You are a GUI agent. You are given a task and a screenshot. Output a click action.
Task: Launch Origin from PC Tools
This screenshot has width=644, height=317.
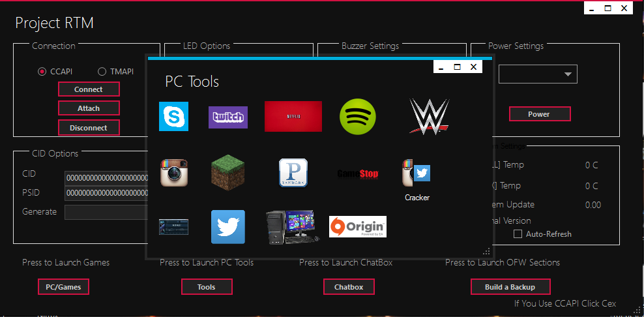pos(358,227)
